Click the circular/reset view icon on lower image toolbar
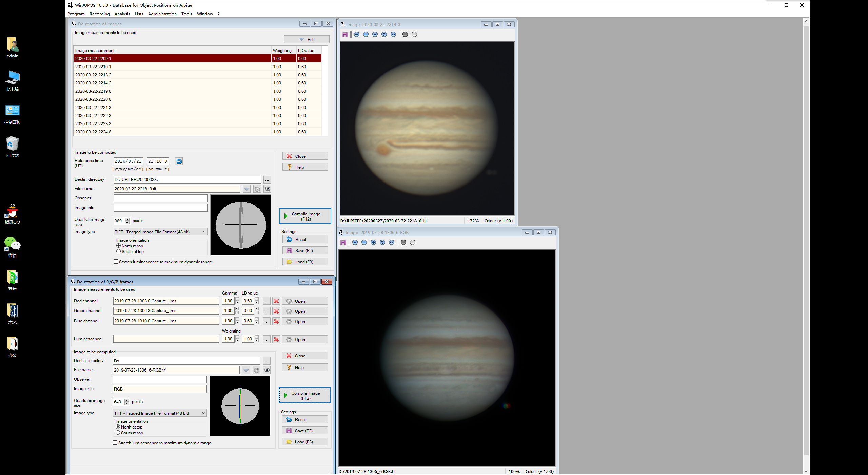Image resolution: width=868 pixels, height=475 pixels. (x=365, y=242)
